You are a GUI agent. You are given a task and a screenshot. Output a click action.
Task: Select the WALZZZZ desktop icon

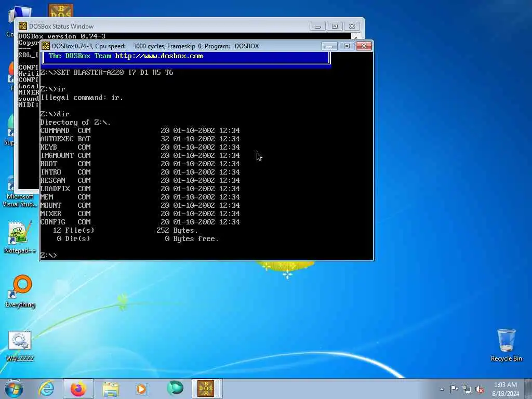20,345
